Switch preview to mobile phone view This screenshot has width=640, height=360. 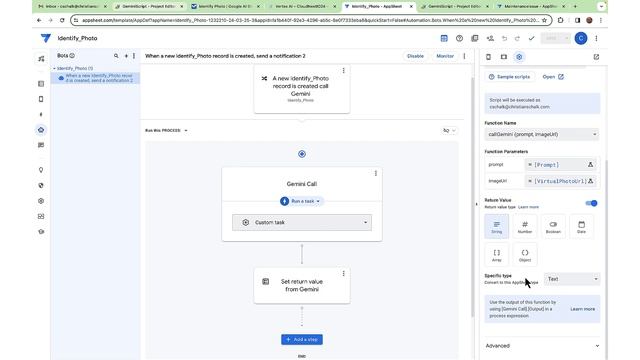[488, 57]
